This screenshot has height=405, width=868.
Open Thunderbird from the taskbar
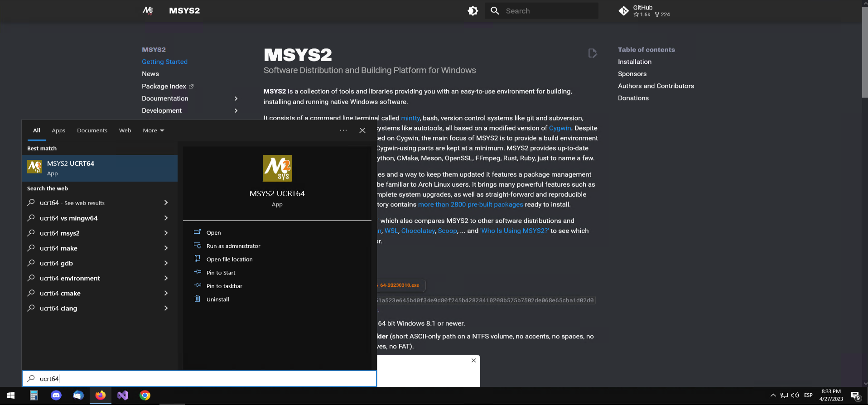click(78, 395)
